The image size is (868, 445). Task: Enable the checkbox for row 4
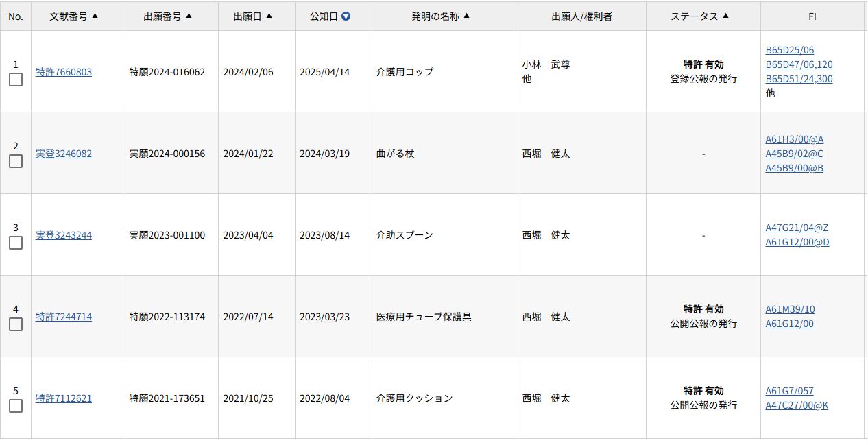(x=16, y=324)
